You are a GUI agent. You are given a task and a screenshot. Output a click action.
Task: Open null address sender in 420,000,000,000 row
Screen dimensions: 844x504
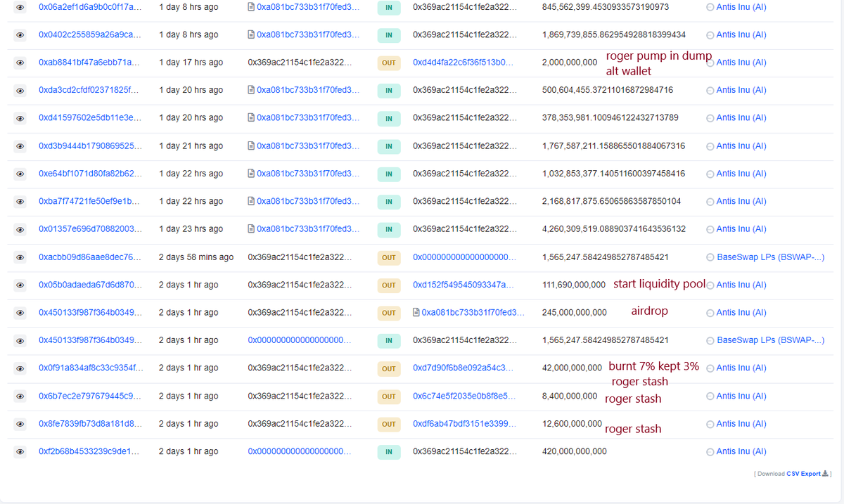[x=300, y=451]
